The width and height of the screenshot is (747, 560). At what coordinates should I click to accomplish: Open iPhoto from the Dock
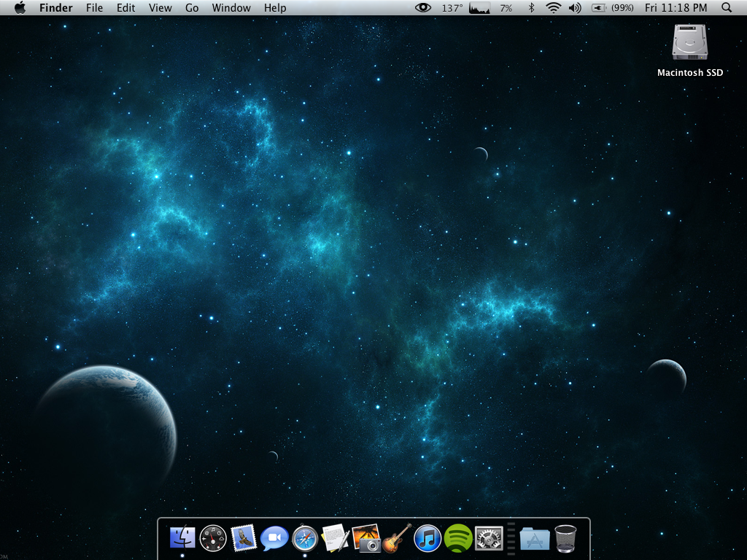(x=366, y=538)
